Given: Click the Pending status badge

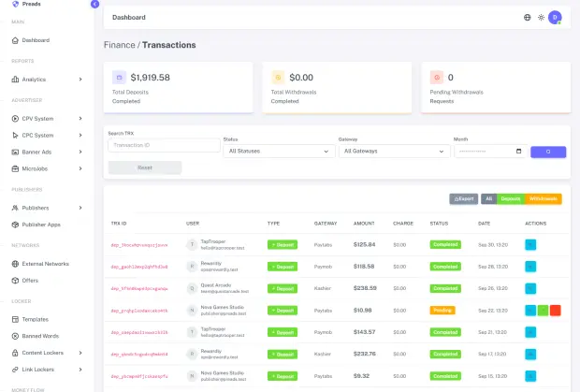Looking at the screenshot, I should [442, 311].
